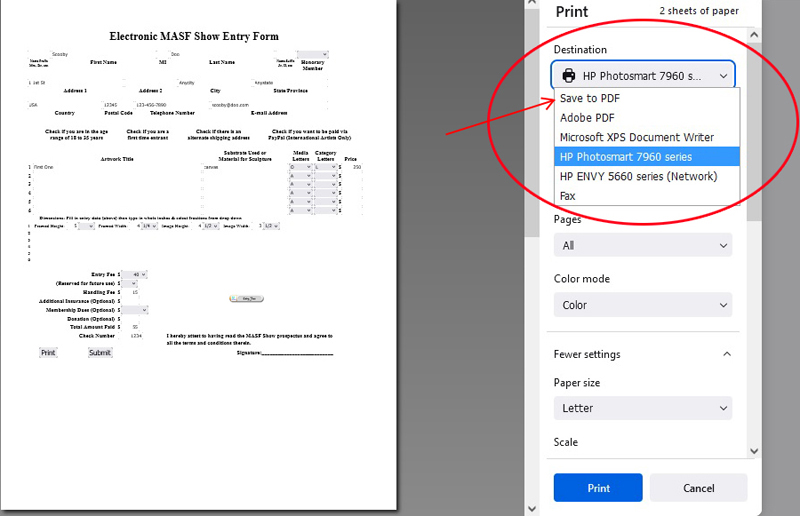Open the Pages dropdown set to All
800x516 pixels.
click(642, 245)
